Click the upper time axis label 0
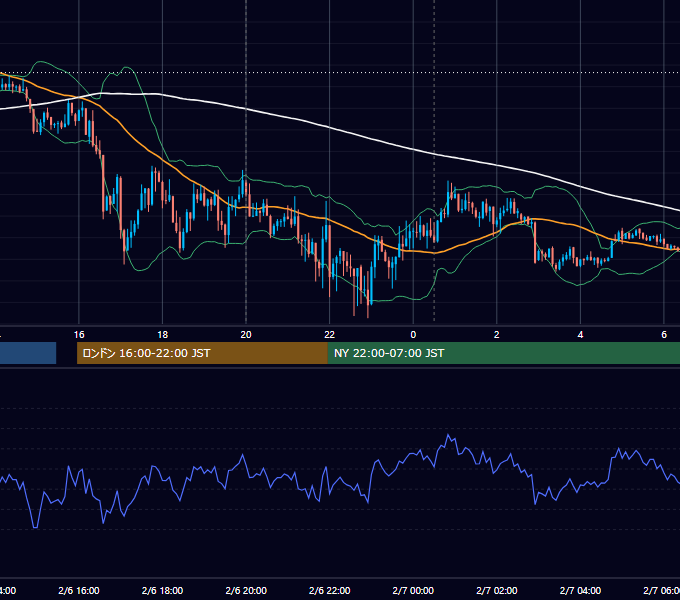The image size is (680, 600). 413,335
